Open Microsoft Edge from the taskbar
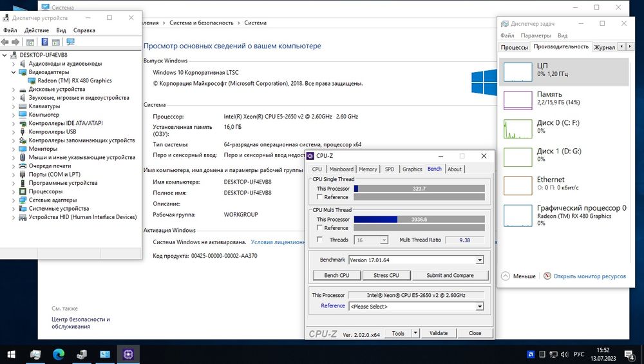The image size is (644, 364). pyautogui.click(x=59, y=354)
